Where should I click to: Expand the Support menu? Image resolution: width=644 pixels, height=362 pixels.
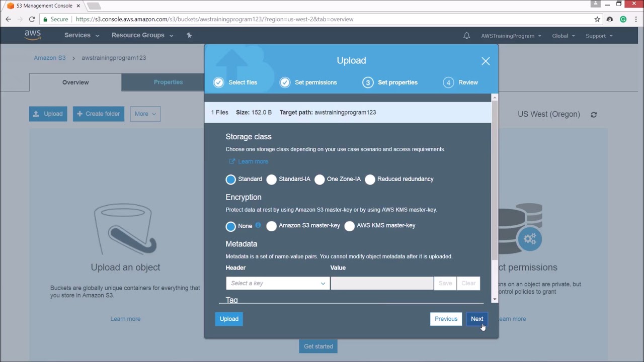(599, 36)
